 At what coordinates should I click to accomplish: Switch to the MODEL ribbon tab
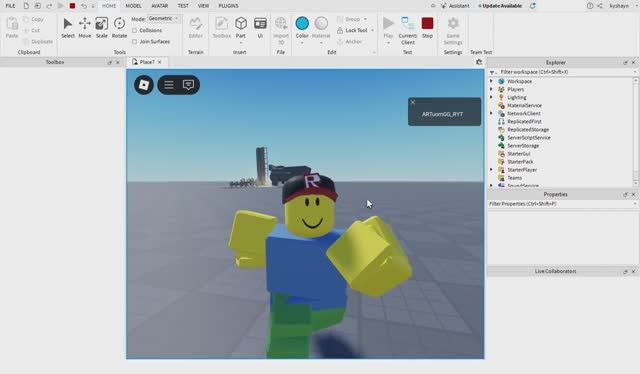point(133,6)
